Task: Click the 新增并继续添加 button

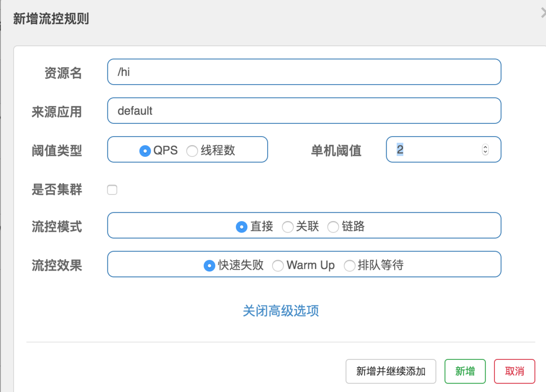Action: 391,371
